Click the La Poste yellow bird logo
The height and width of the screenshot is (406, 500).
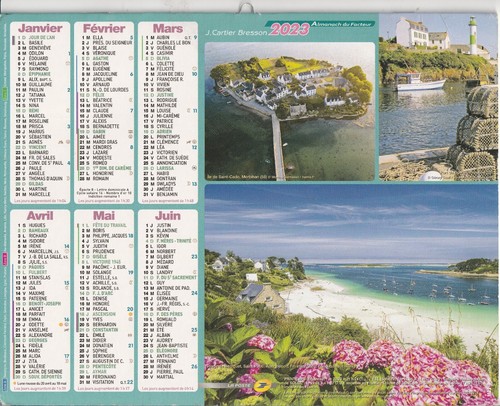pos(262,385)
